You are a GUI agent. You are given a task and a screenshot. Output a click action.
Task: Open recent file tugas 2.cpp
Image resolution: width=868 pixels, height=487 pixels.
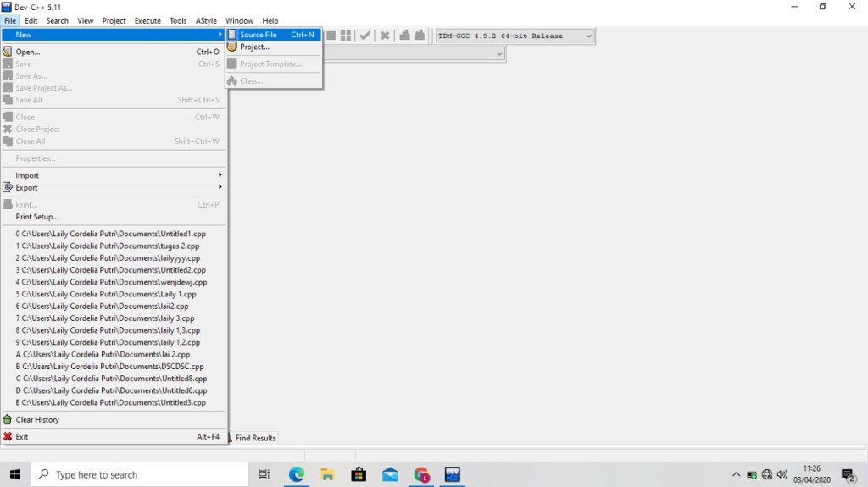pyautogui.click(x=110, y=246)
